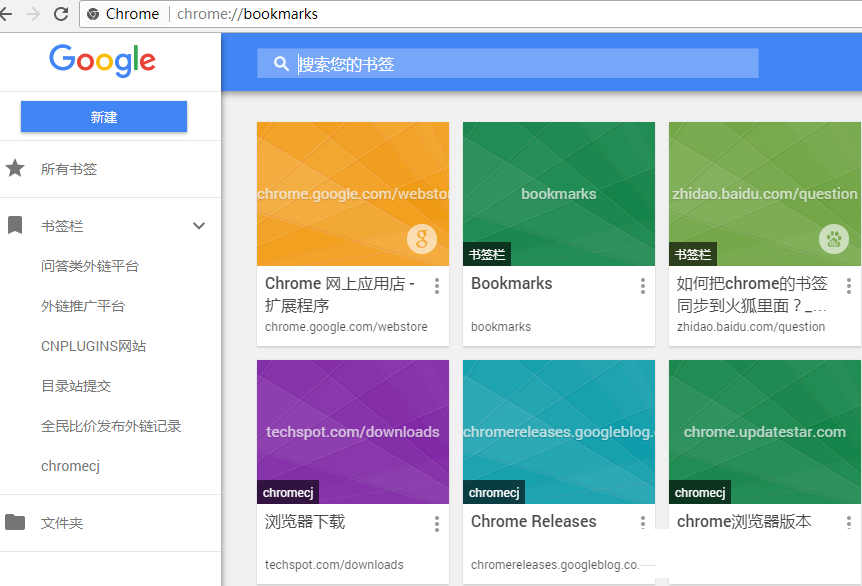
Task: Open the menu dots for Chrome Releases card
Action: tap(643, 522)
